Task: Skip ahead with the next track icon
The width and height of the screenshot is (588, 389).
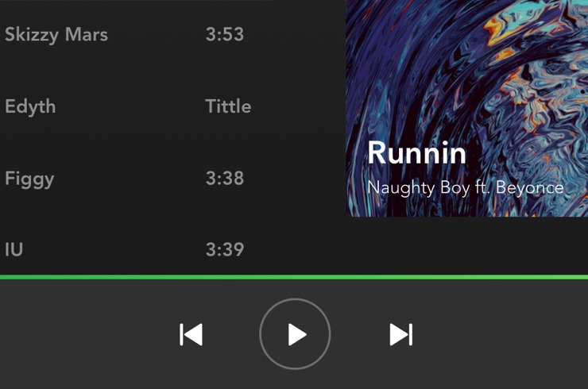Action: pos(401,334)
